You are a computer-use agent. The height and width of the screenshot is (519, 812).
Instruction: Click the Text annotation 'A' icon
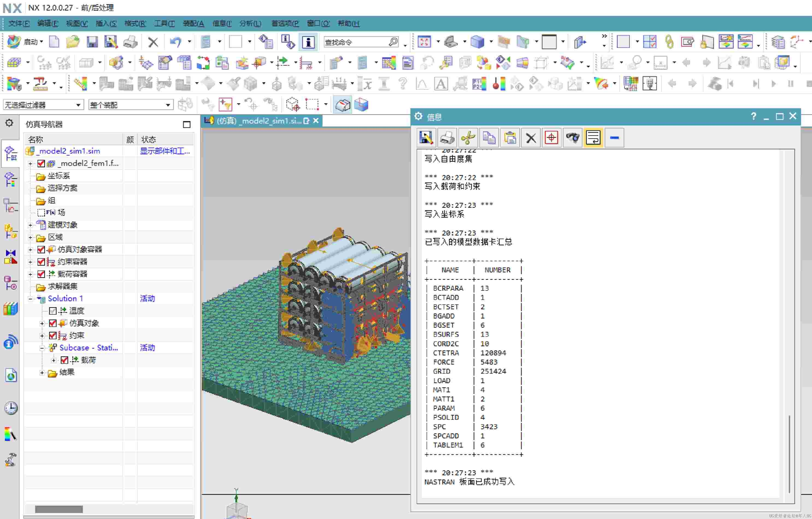440,84
